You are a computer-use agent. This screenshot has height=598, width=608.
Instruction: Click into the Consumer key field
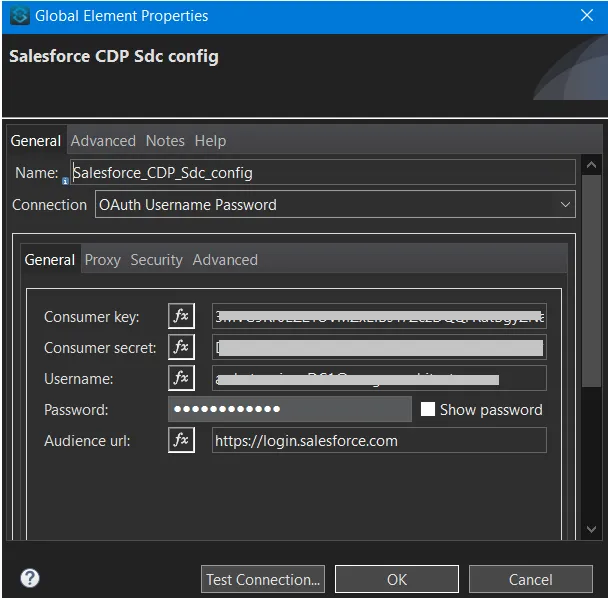point(379,316)
